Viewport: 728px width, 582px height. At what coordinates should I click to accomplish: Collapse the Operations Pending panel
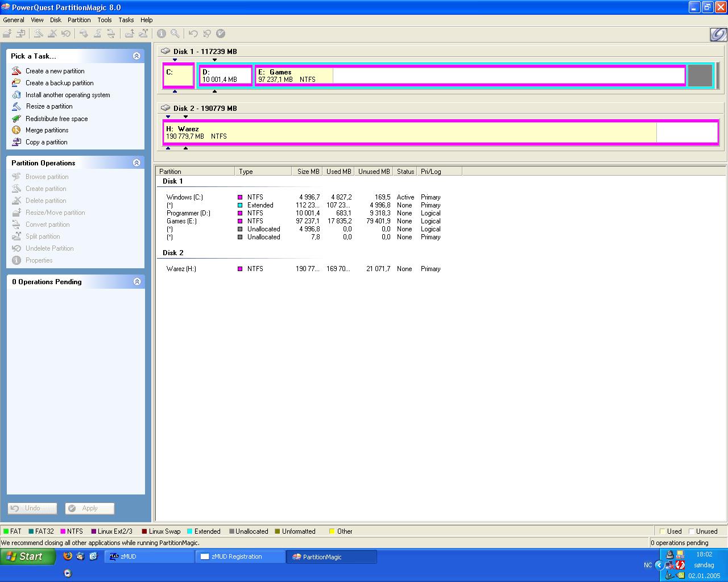(136, 281)
